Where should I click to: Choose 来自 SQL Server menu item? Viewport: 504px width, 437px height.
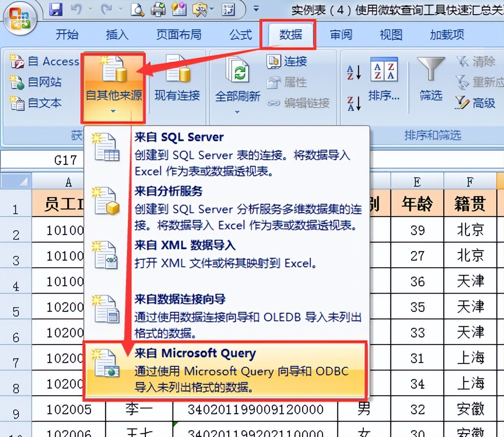[226, 154]
